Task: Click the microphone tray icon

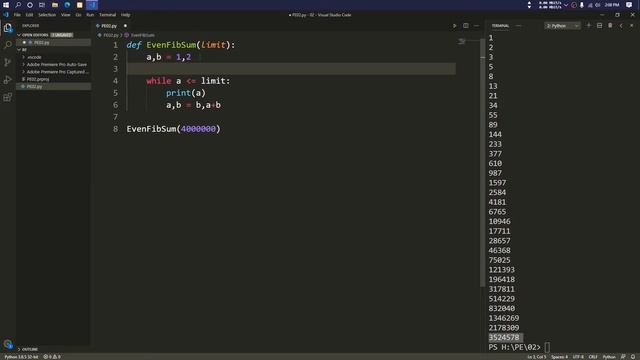Action: 582,5
